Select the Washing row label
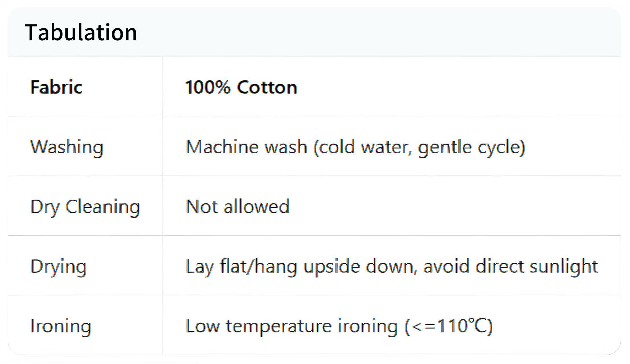630x364 pixels. pyautogui.click(x=67, y=147)
